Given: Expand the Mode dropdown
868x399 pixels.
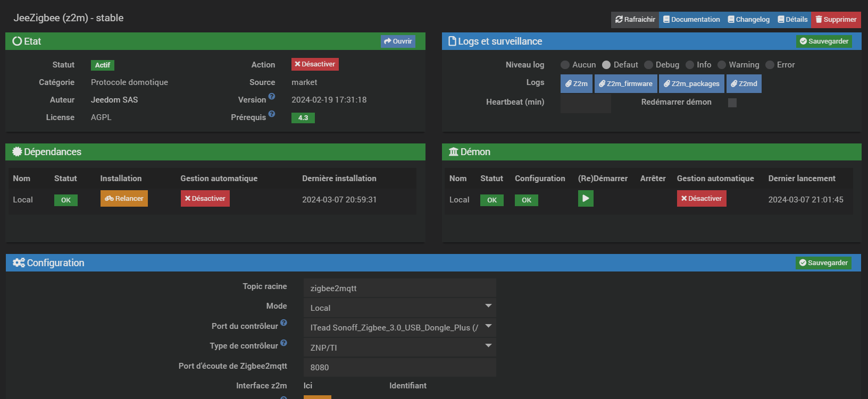Looking at the screenshot, I should pos(399,308).
